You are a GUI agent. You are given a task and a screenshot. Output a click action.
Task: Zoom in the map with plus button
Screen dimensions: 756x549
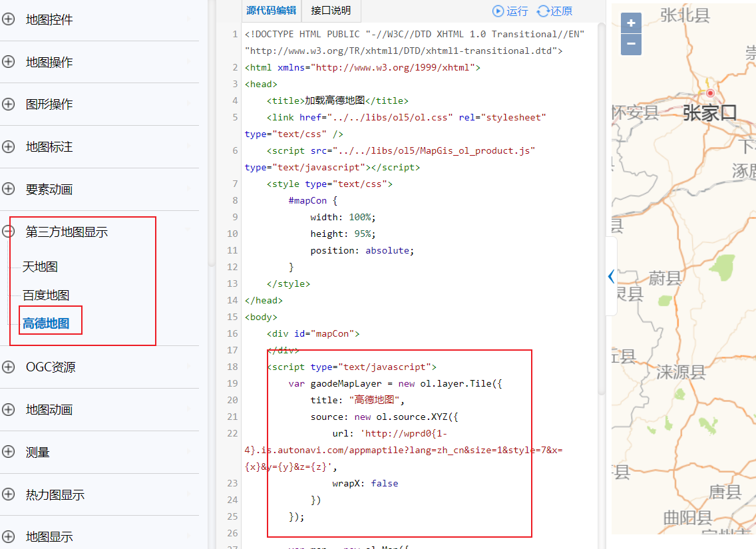point(631,23)
